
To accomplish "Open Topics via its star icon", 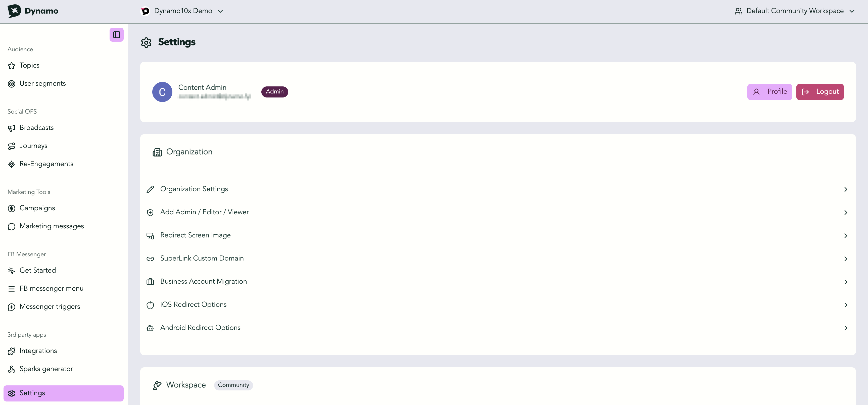I will pos(12,65).
